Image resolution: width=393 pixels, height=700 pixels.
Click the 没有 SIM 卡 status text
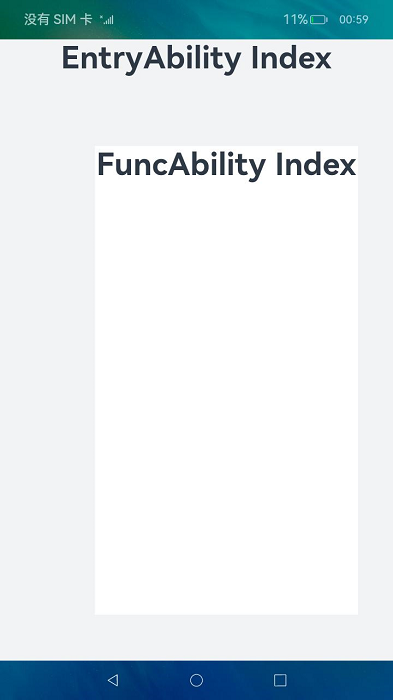(x=58, y=19)
